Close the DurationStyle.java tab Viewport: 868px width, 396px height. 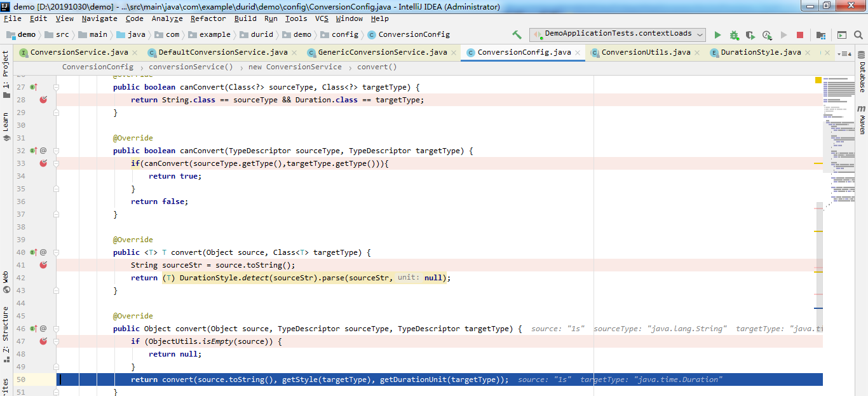click(808, 53)
